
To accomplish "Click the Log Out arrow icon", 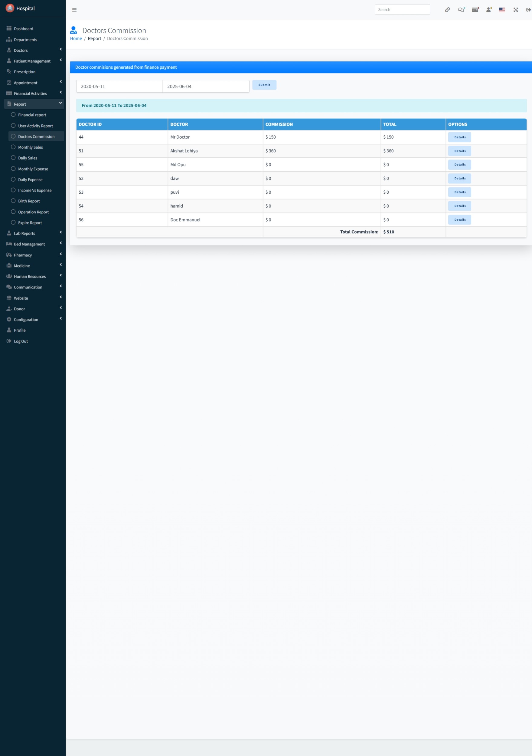I will 9,341.
